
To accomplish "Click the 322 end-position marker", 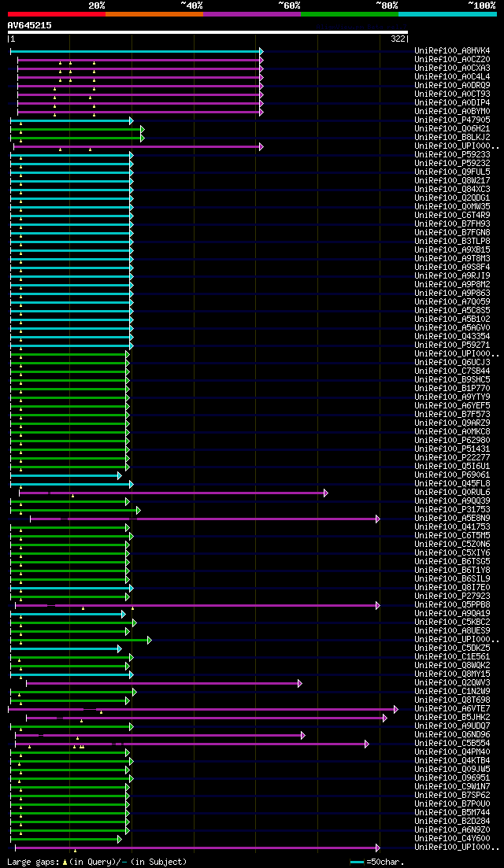I will [x=399, y=39].
